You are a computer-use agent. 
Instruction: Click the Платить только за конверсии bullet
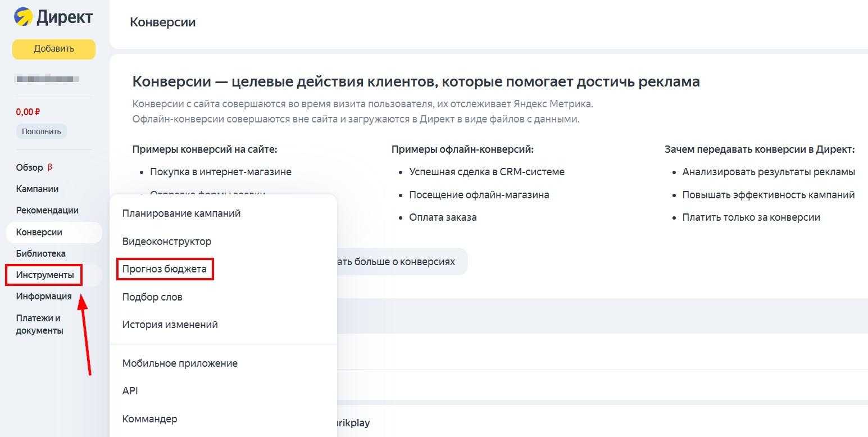coord(751,217)
